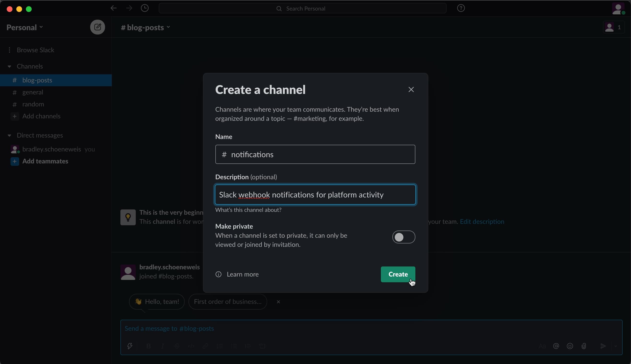Select the channel name input field
The height and width of the screenshot is (364, 631).
point(315,154)
